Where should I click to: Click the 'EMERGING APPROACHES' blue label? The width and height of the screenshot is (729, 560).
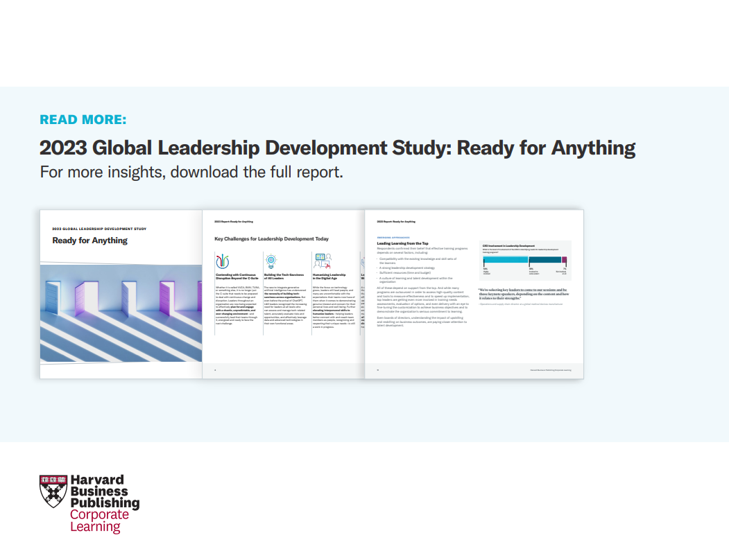pyautogui.click(x=393, y=238)
